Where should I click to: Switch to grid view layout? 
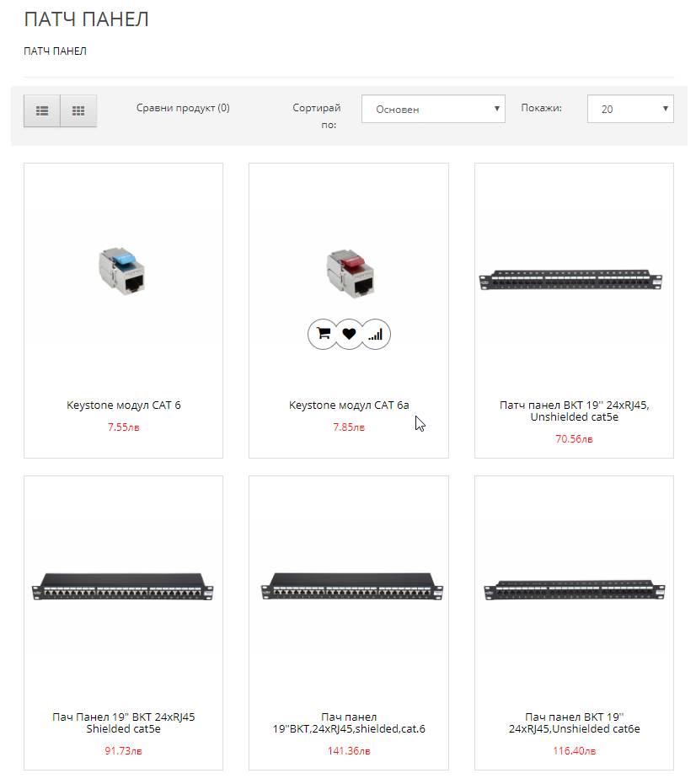coord(78,111)
